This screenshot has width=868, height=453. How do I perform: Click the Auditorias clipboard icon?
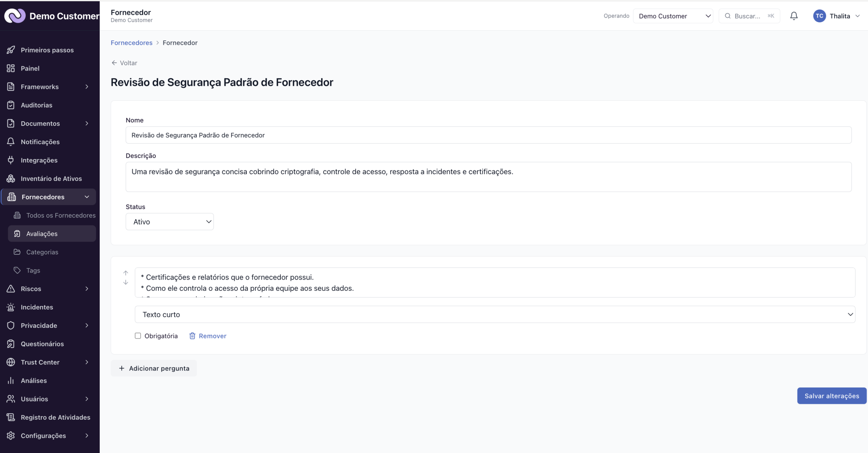pyautogui.click(x=11, y=105)
